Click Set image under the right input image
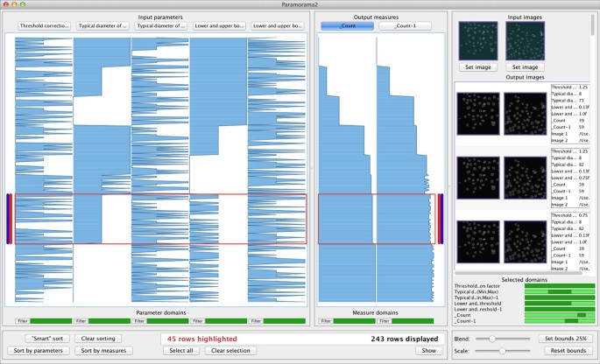The image size is (600, 364). 525,67
